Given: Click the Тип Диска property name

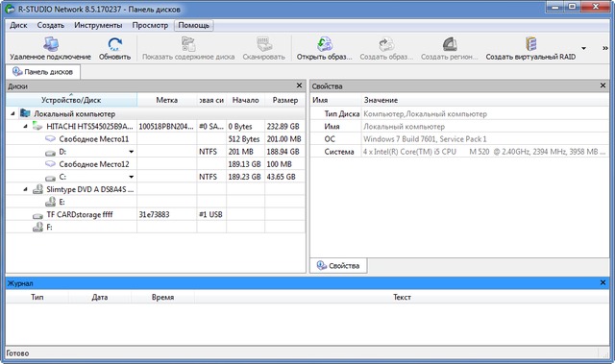Looking at the screenshot, I should [x=342, y=113].
